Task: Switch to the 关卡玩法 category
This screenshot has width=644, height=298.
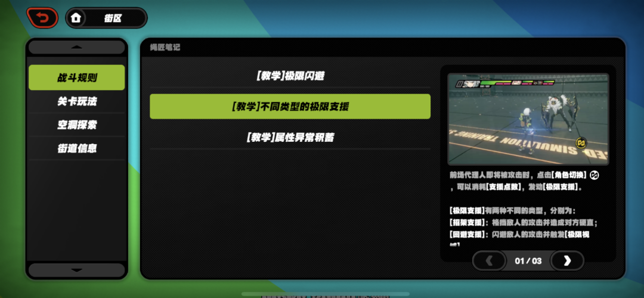Action: (x=77, y=101)
